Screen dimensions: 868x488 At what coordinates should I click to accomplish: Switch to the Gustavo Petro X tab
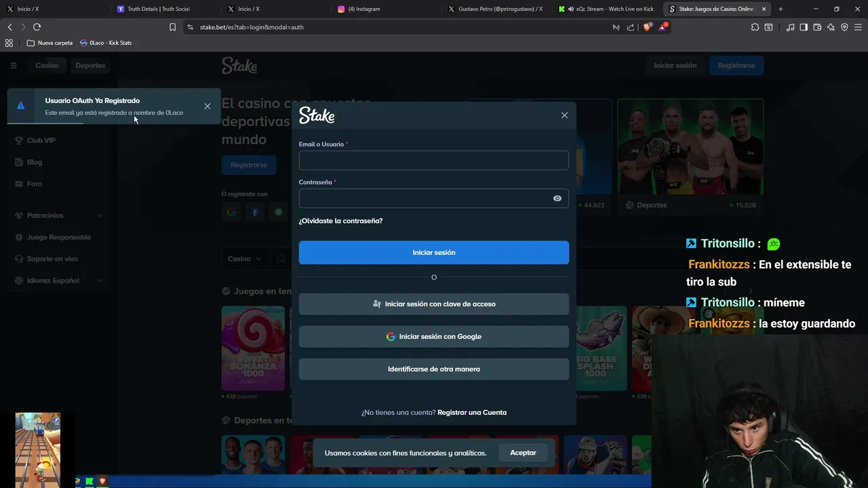(496, 9)
